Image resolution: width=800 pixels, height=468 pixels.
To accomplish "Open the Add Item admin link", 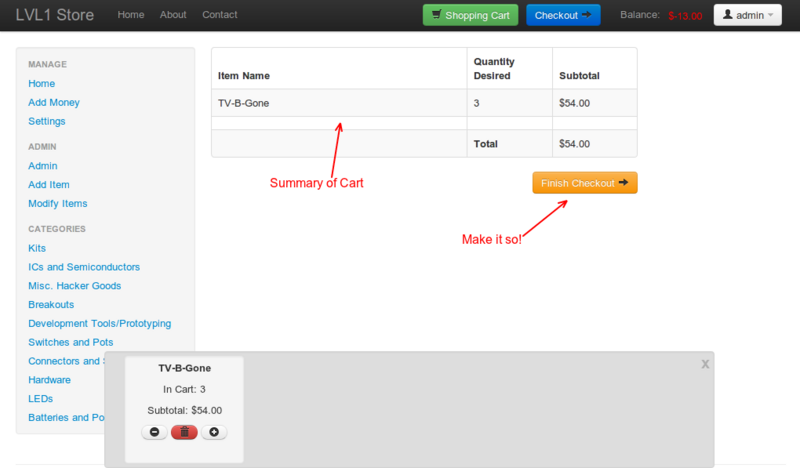I will [49, 185].
